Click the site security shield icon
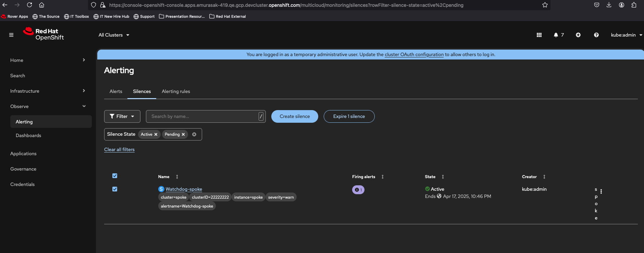The width and height of the screenshot is (644, 253). (94, 5)
